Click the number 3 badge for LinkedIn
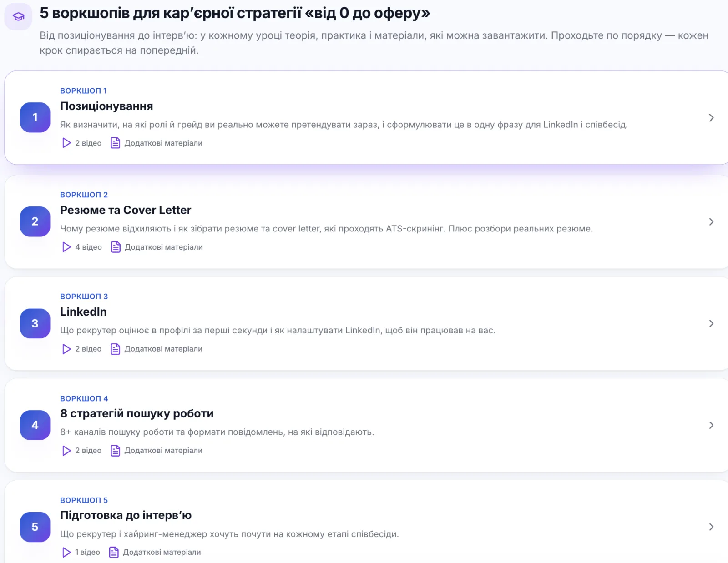Screen dimensions: 728x563 click(x=35, y=323)
